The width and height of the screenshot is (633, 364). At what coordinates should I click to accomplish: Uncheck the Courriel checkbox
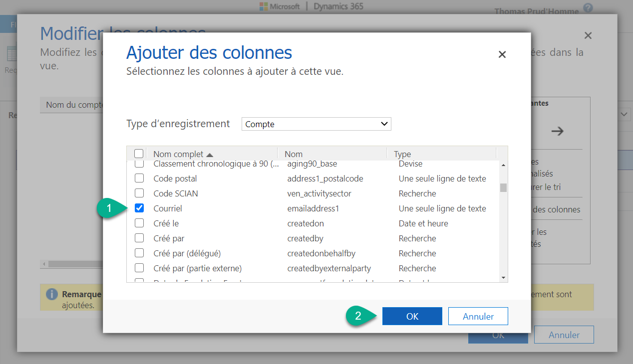(139, 208)
